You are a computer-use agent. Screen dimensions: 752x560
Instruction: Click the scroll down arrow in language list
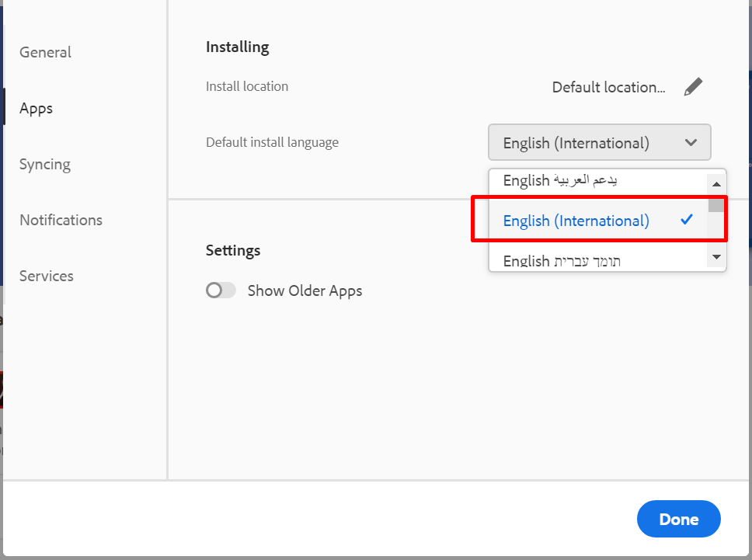[716, 257]
